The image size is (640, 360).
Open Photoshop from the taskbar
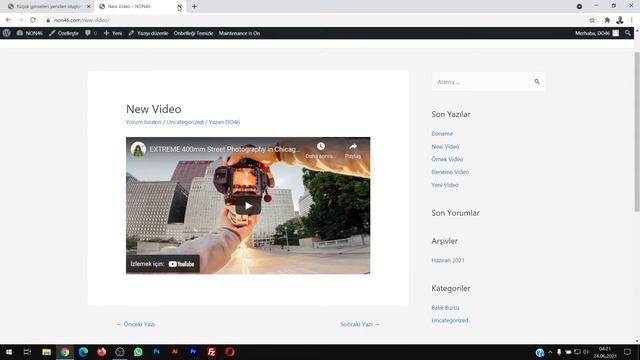[x=156, y=352]
